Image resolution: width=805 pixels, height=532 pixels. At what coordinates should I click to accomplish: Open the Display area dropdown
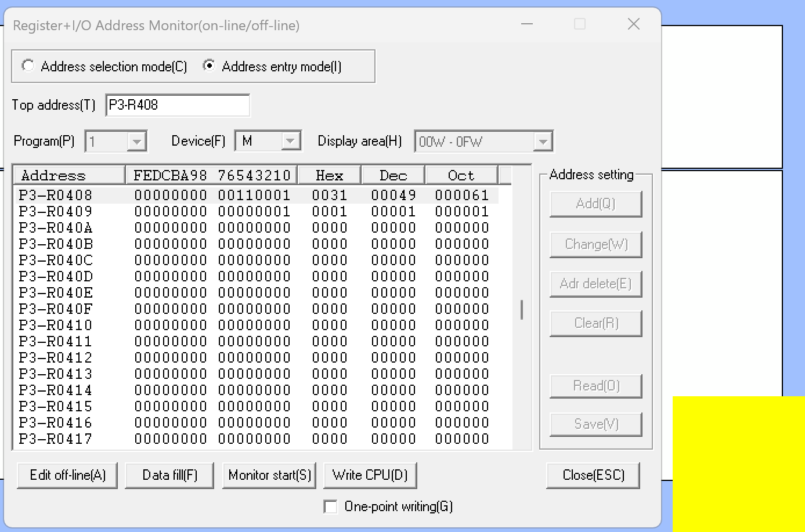coord(542,142)
